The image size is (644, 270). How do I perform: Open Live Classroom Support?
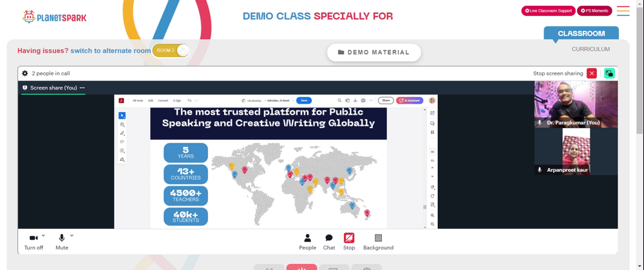pos(548,11)
